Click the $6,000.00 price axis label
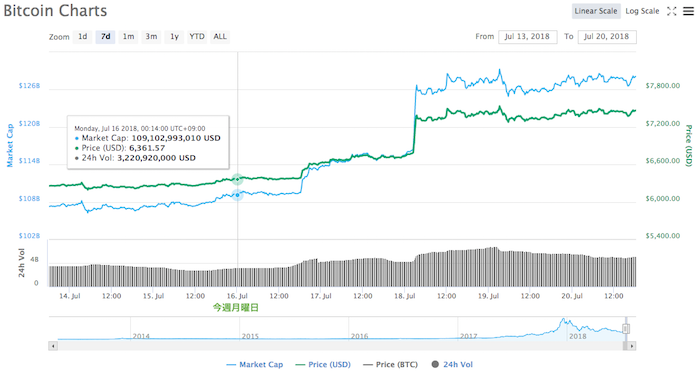 (663, 199)
